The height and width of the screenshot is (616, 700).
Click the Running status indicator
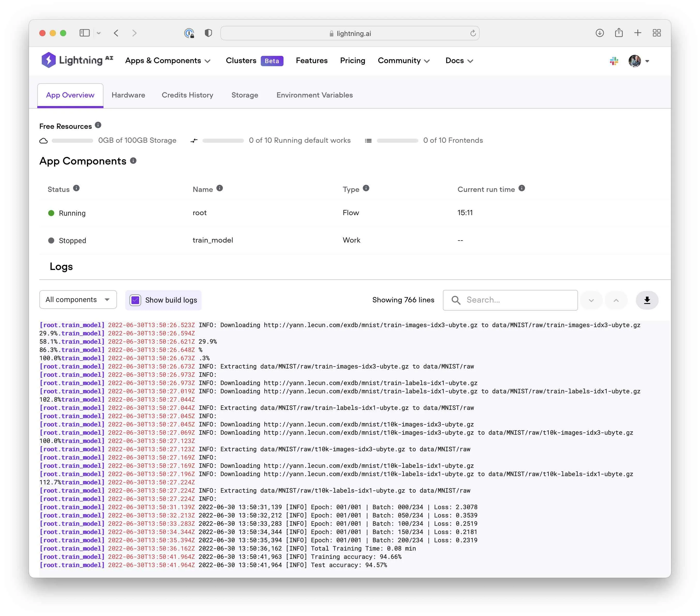[67, 213]
